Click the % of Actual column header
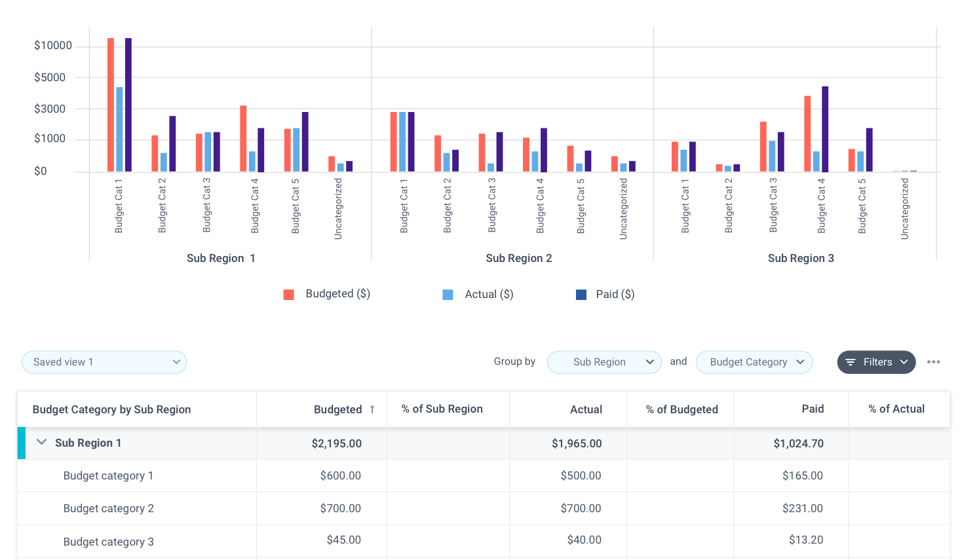The height and width of the screenshot is (560, 960). click(x=896, y=409)
